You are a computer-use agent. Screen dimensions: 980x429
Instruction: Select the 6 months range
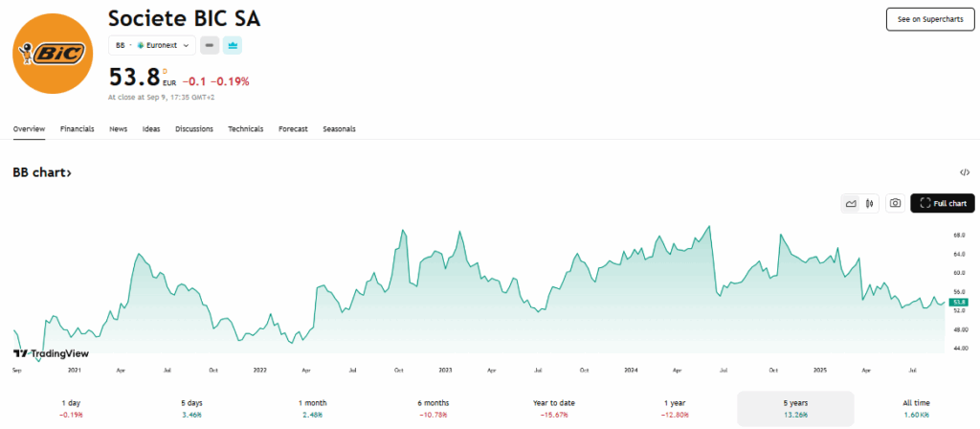point(434,409)
